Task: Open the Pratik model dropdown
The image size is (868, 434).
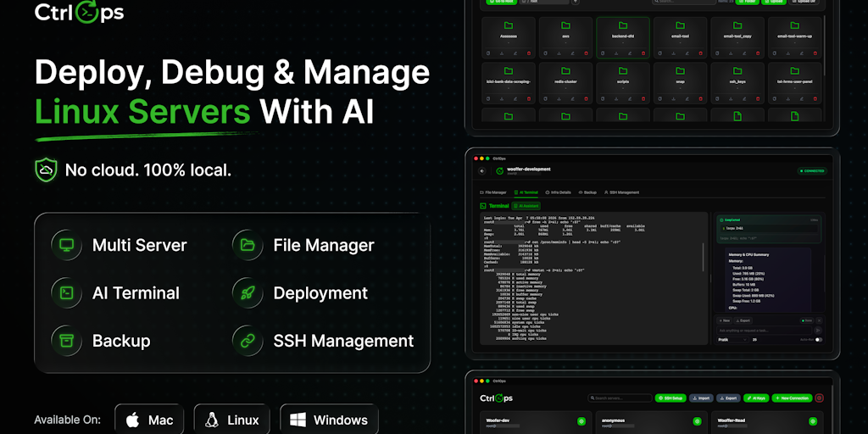Action: point(732,339)
